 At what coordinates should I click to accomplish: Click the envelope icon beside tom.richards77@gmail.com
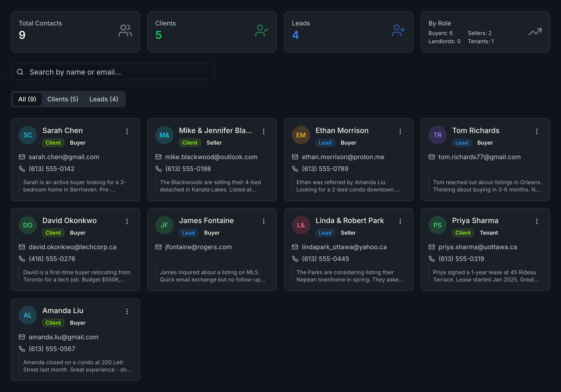click(432, 157)
